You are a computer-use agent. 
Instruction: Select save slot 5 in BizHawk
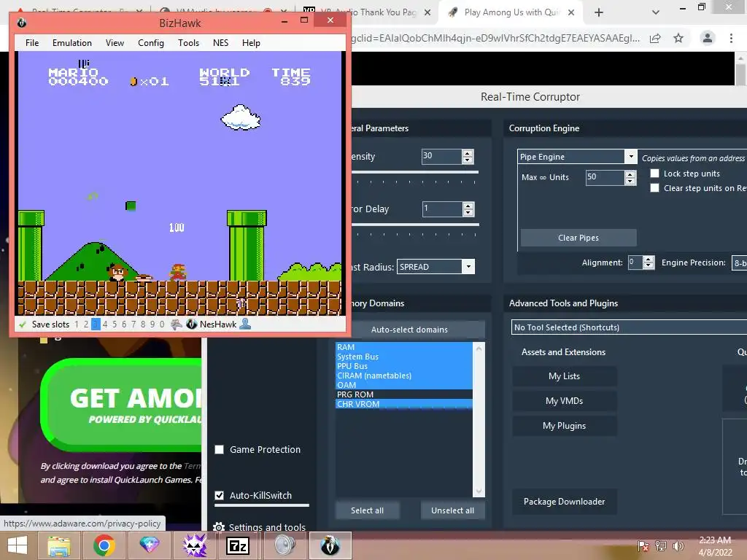coord(115,324)
